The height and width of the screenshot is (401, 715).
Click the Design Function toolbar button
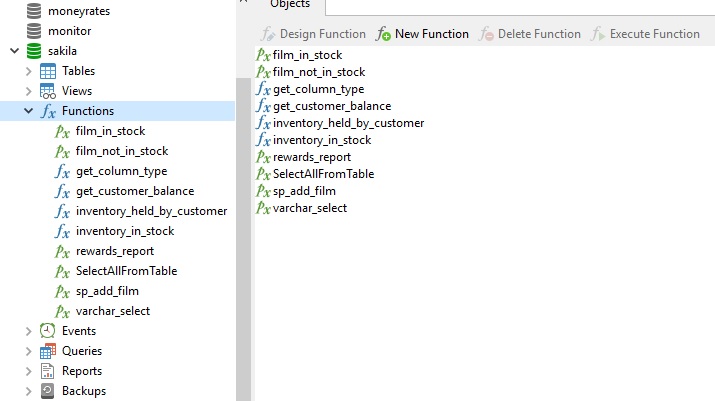313,34
